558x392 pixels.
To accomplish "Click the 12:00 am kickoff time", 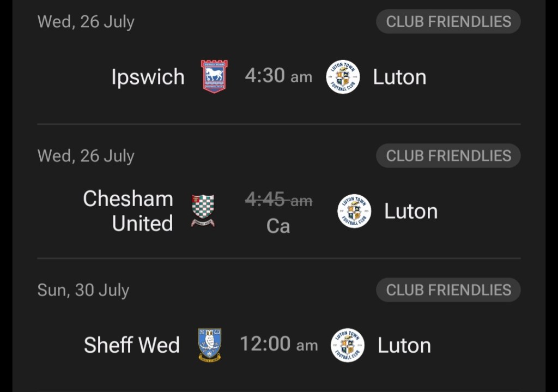I will 278,344.
